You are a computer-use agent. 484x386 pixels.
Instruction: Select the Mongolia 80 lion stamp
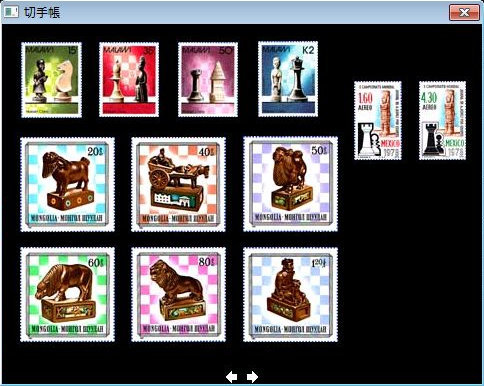click(178, 295)
